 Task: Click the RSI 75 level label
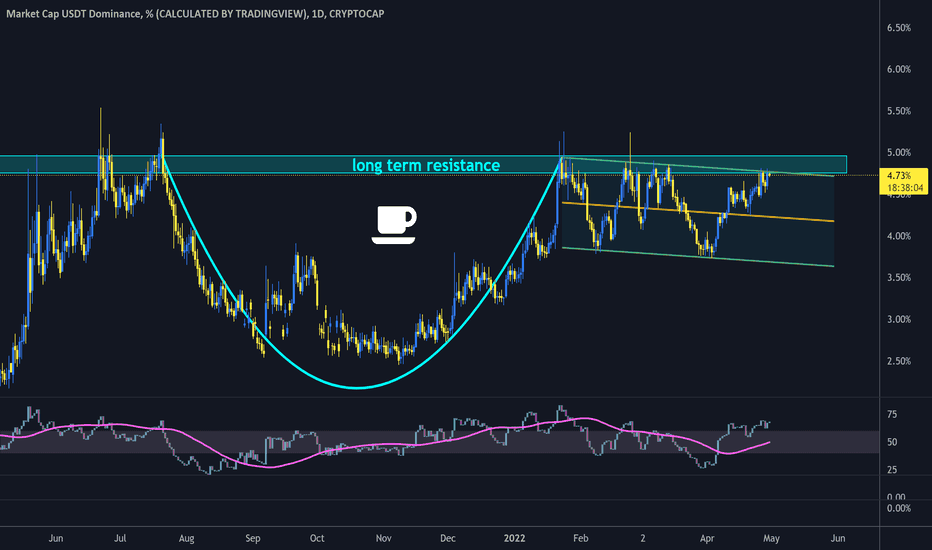[892, 414]
